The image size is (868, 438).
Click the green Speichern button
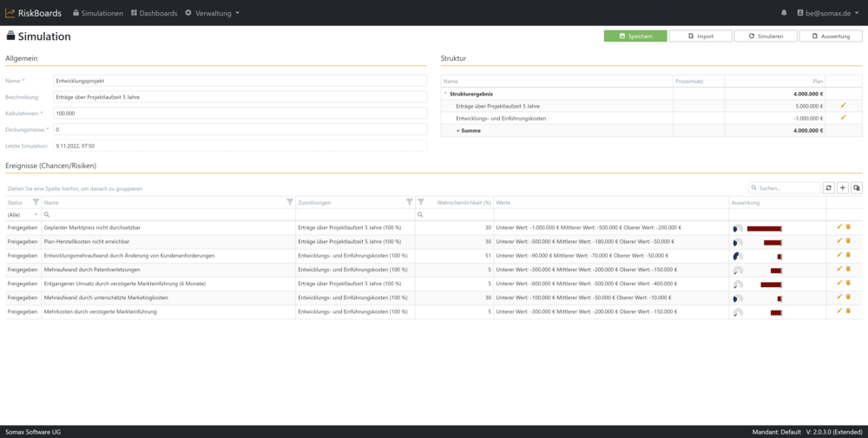pos(635,36)
